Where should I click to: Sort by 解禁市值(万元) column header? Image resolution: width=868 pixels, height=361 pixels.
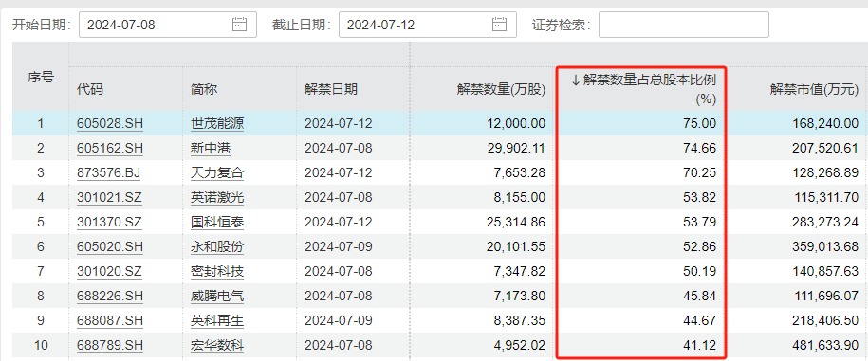[x=814, y=90]
